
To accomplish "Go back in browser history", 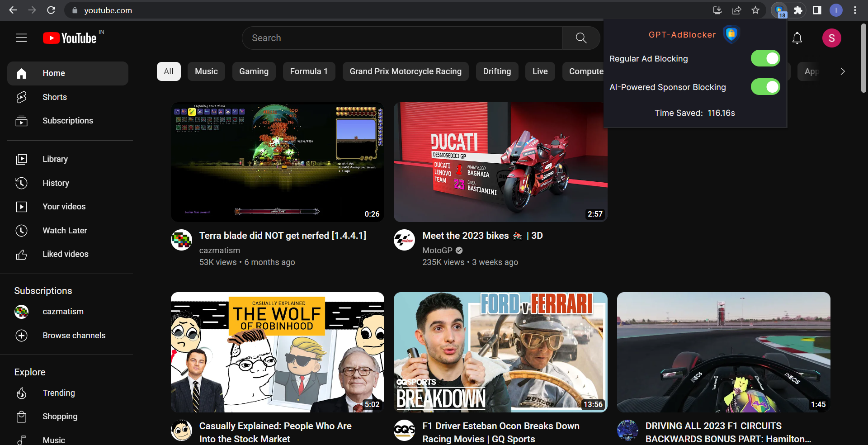I will pyautogui.click(x=13, y=10).
